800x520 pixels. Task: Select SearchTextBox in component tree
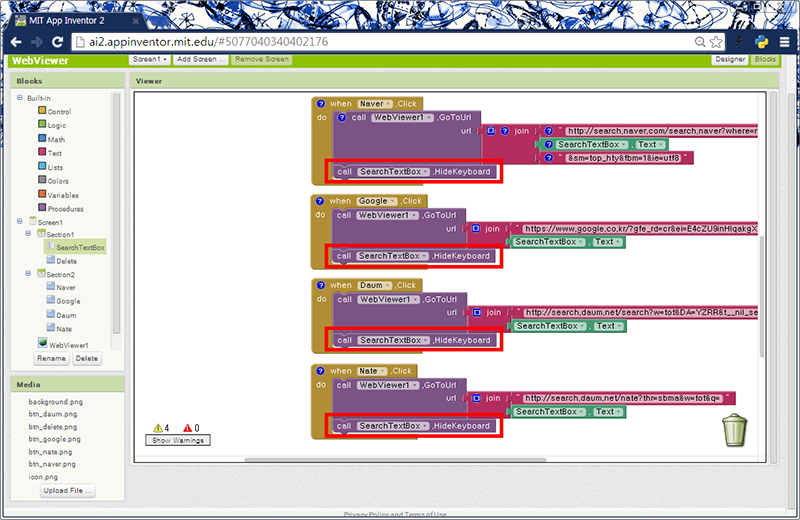(x=76, y=247)
